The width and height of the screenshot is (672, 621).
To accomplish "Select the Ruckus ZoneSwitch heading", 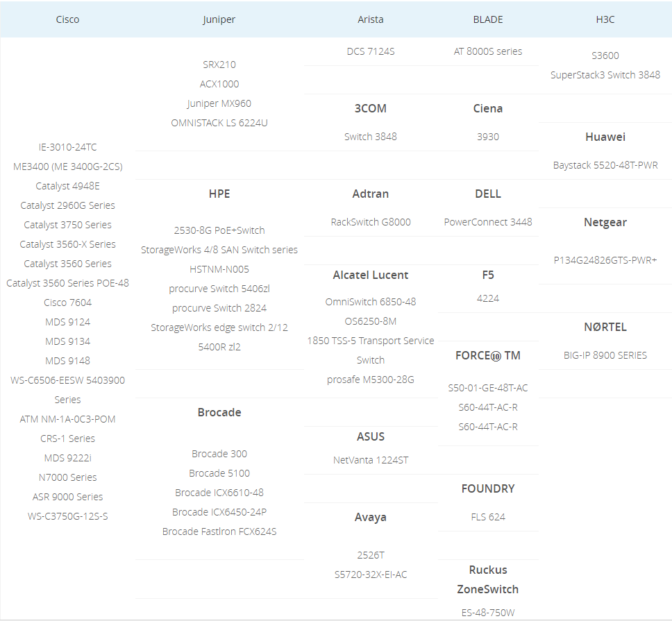I will click(x=487, y=579).
